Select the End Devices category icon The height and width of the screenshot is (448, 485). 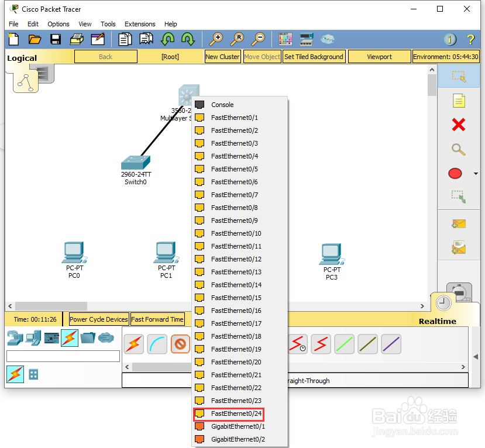click(33, 338)
